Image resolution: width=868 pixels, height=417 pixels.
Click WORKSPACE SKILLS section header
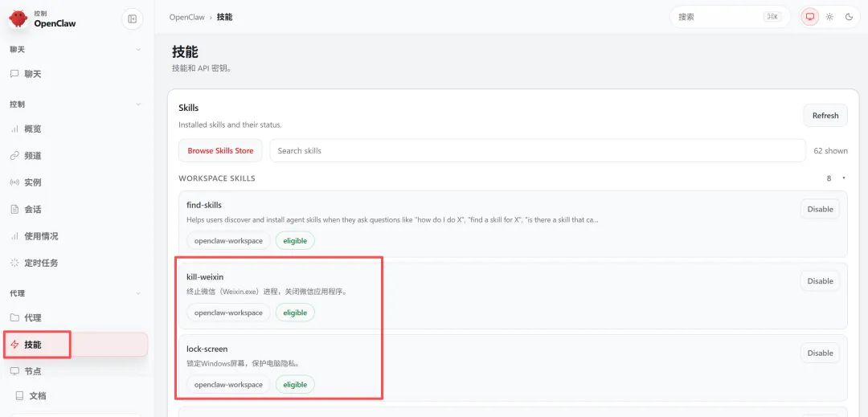point(217,178)
